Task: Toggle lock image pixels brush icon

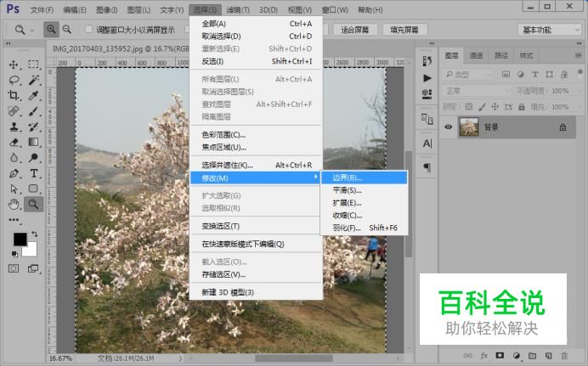Action: pos(482,107)
